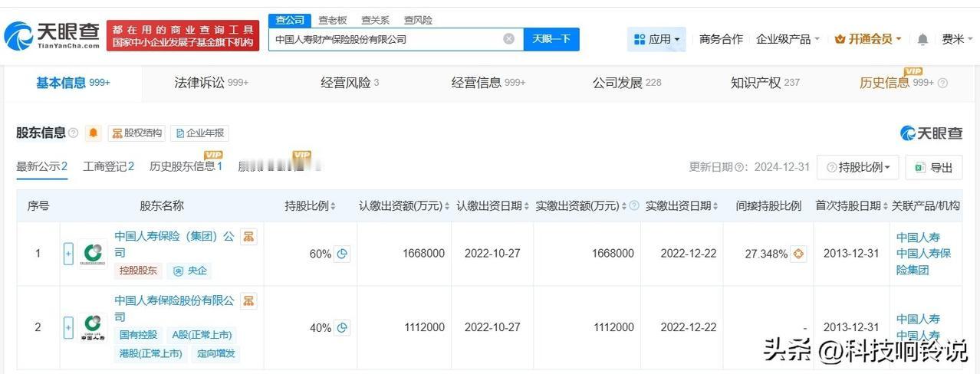Open 商务合作 link
Viewport: 980px width, 374px height.
click(721, 39)
